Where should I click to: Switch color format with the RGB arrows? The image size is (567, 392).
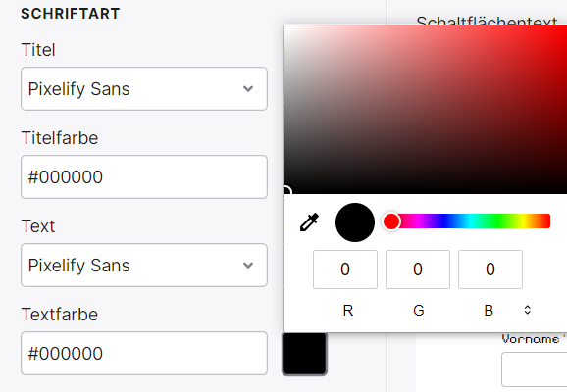527,310
